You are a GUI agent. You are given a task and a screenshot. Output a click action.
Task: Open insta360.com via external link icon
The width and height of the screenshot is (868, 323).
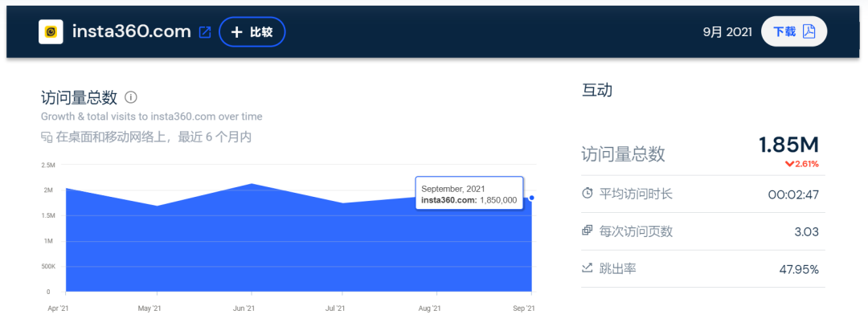(205, 32)
